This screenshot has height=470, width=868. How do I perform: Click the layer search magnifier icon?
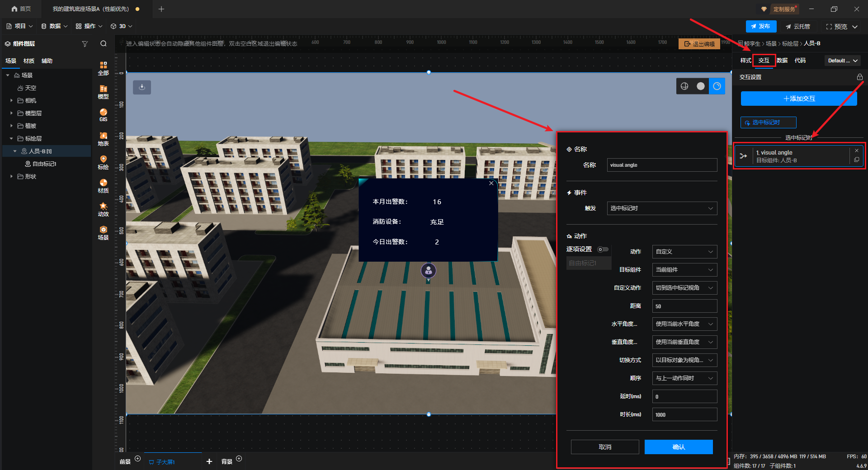(104, 44)
